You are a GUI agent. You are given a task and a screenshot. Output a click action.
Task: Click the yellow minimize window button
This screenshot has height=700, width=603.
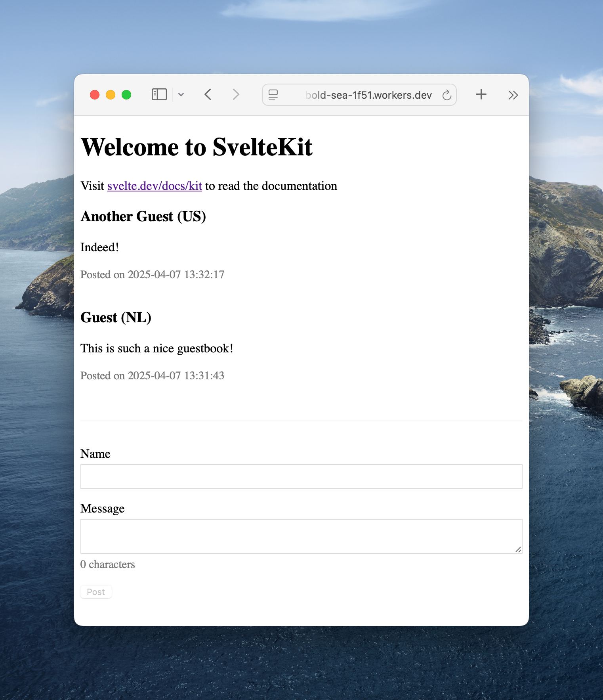click(111, 95)
